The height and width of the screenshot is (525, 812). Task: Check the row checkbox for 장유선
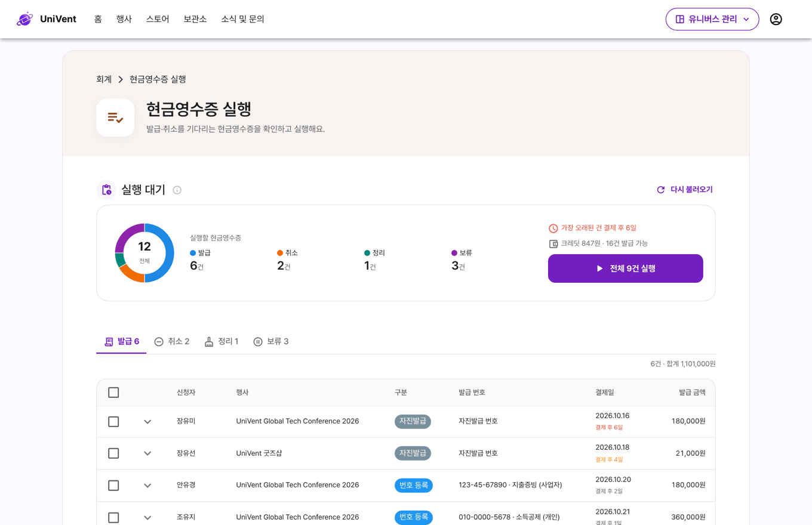tap(113, 453)
